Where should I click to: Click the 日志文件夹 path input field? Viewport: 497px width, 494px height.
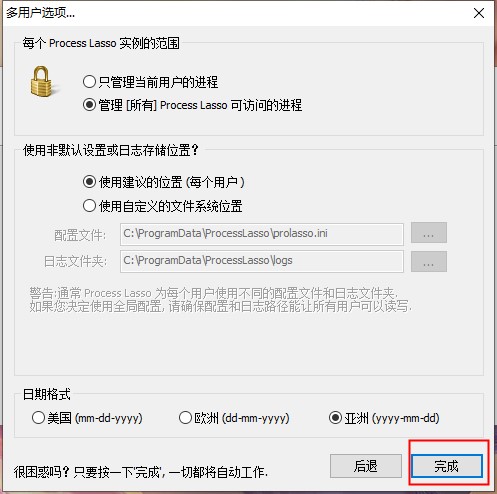[x=262, y=261]
